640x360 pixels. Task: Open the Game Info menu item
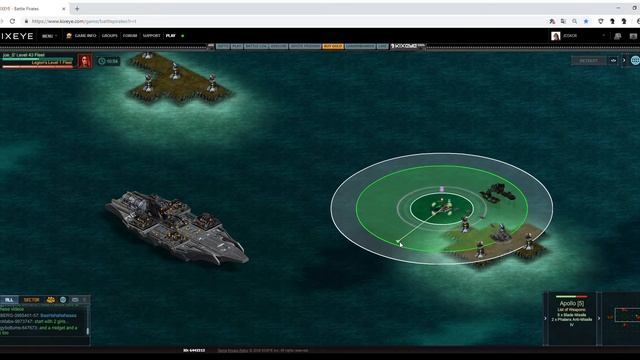85,36
